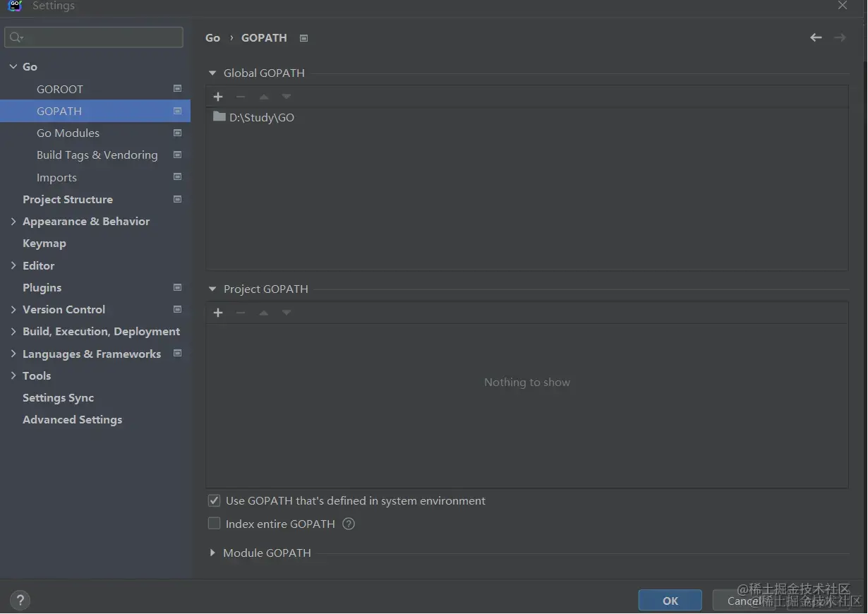This screenshot has width=868, height=614.
Task: Expand Build, Execution, Deployment node
Action: click(13, 331)
